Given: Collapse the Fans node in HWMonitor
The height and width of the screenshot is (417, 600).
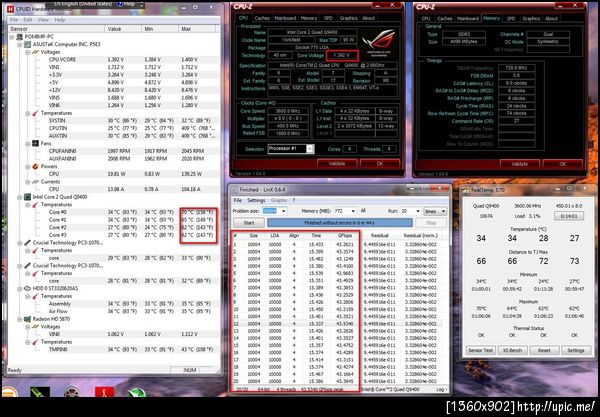Looking at the screenshot, I should (x=28, y=143).
